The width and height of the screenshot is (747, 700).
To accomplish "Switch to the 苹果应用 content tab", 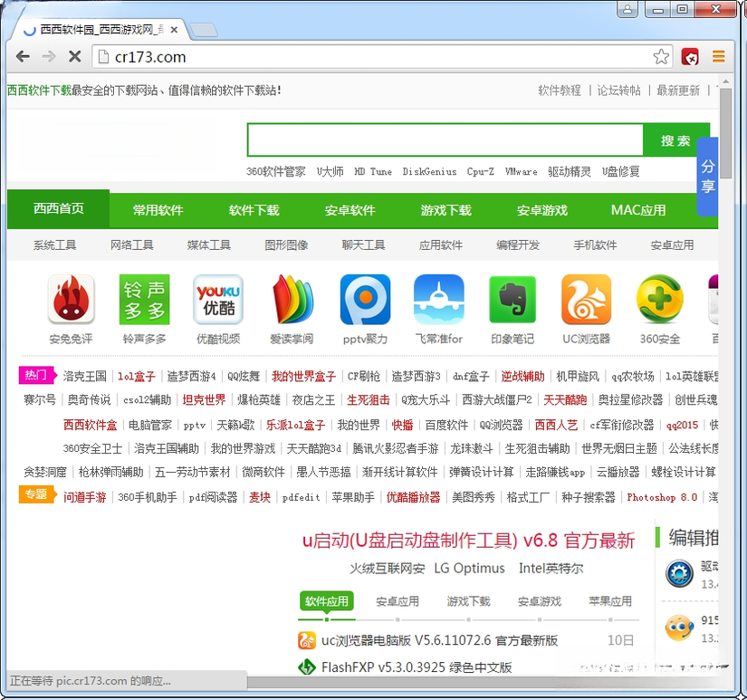I will [x=610, y=601].
